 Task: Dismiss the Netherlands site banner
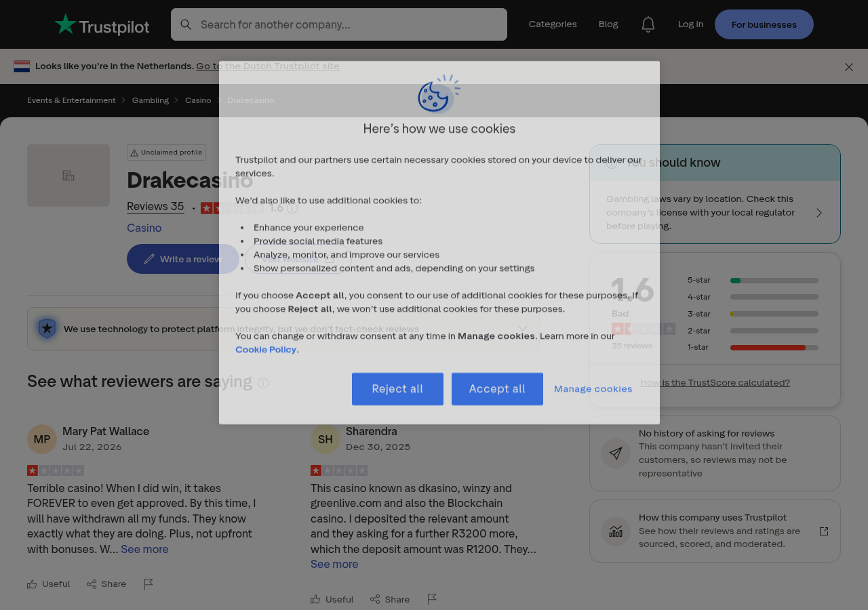click(849, 67)
